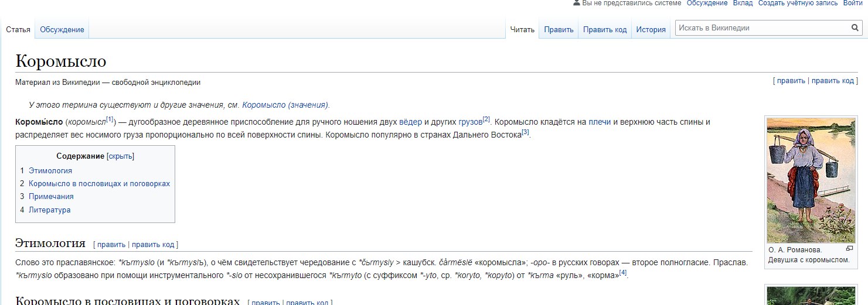Open the second thumbnail below Romanova painting
The height and width of the screenshot is (305, 868).
[811, 296]
